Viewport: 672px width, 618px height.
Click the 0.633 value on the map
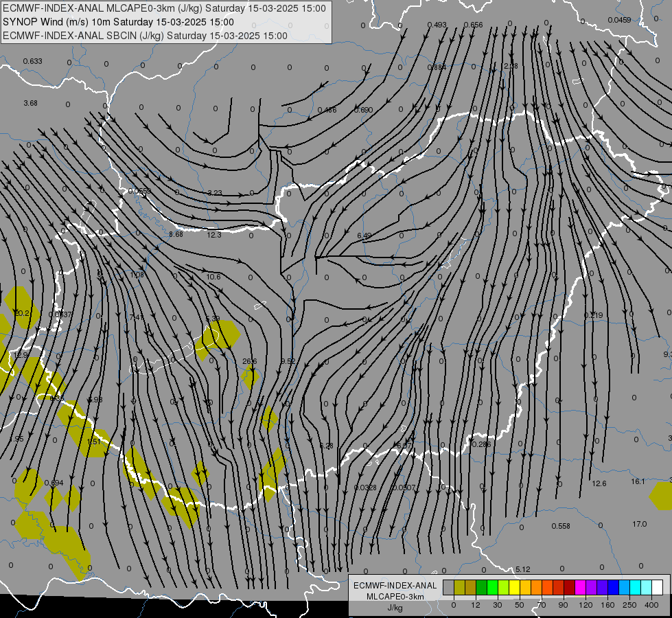[32, 61]
